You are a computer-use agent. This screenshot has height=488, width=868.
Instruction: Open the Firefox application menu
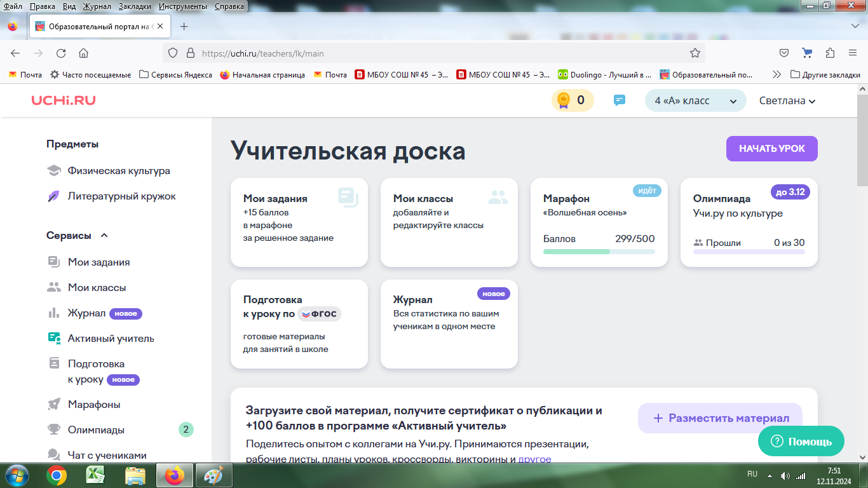[853, 53]
